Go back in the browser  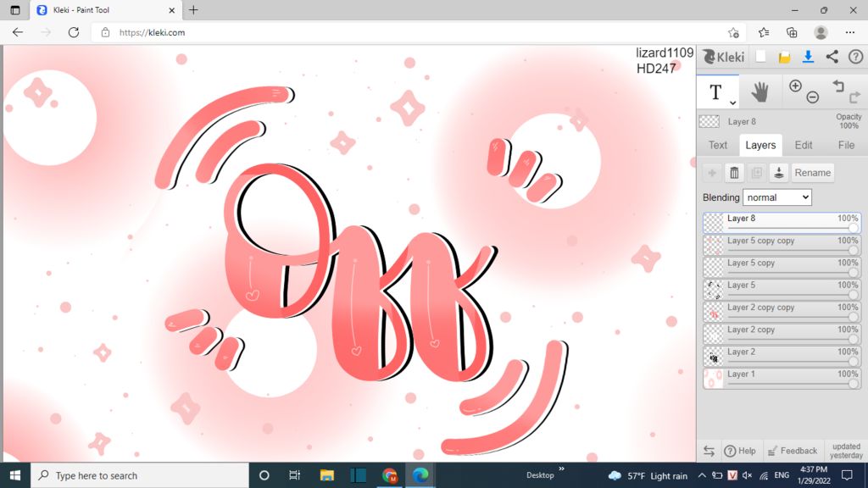18,33
